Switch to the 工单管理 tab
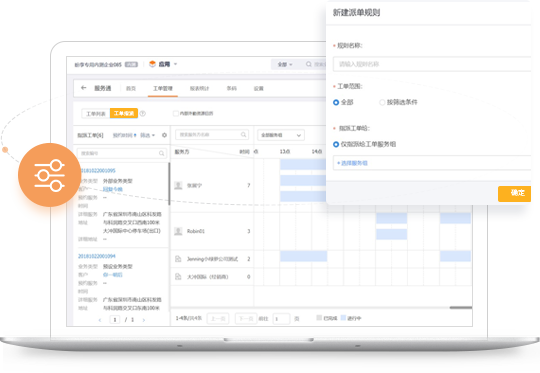This screenshot has width=540, height=373. tap(163, 89)
